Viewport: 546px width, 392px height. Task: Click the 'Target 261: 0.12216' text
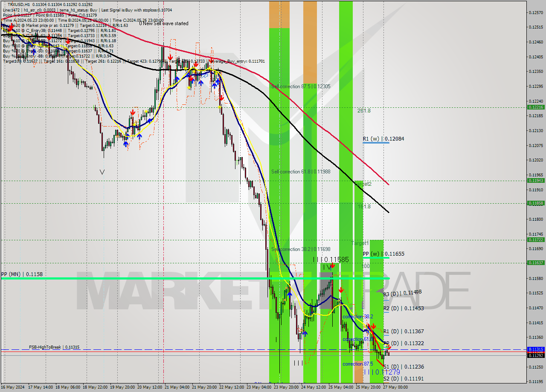(x=104, y=61)
